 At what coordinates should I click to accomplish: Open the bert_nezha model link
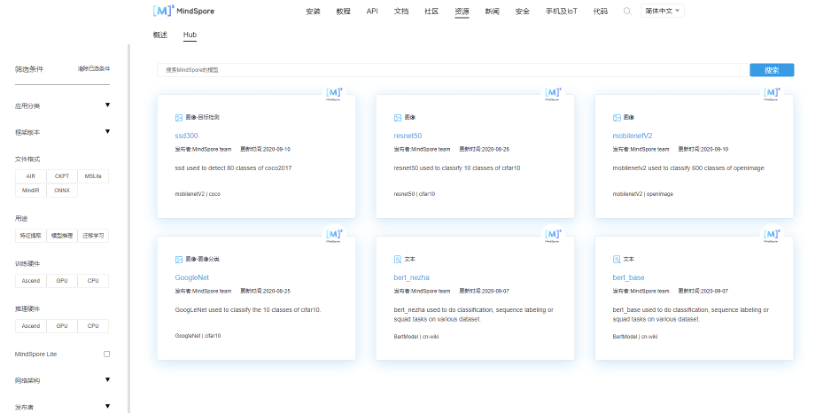coord(411,278)
